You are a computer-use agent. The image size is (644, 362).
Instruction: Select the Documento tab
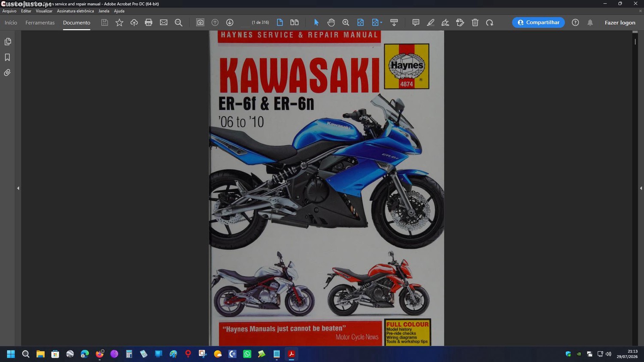click(76, 23)
